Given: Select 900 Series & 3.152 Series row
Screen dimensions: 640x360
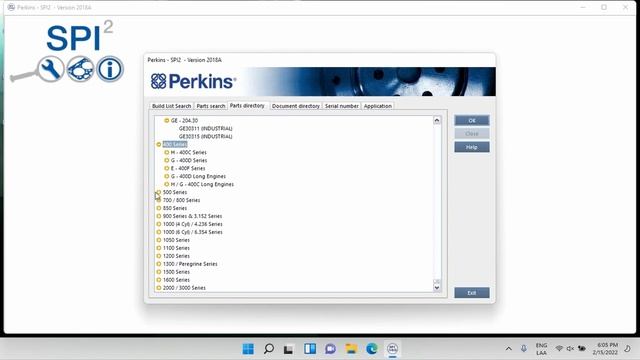Looking at the screenshot, I should tap(192, 216).
